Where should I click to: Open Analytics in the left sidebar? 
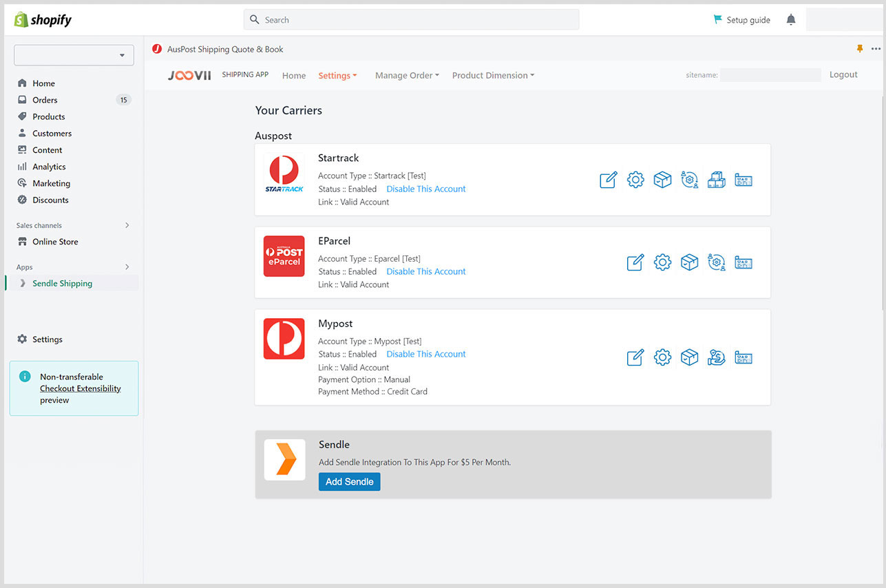point(49,167)
